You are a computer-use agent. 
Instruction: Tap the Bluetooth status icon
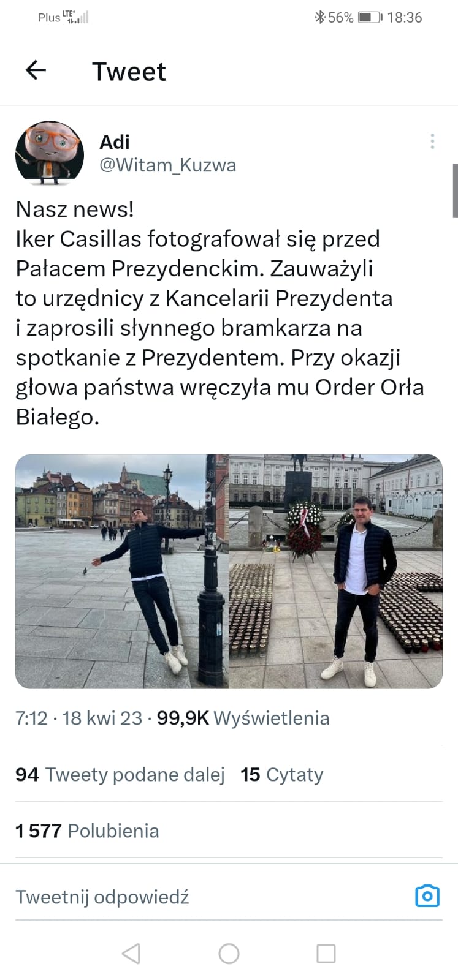[319, 17]
